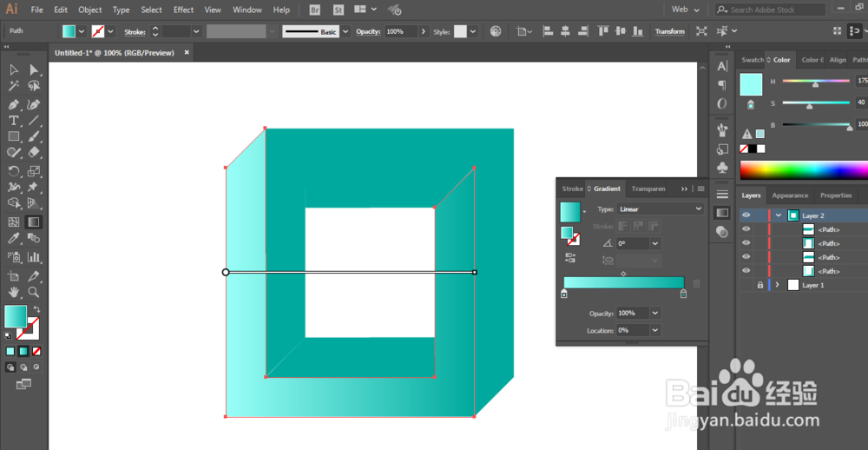
Task: Select the Eraser tool
Action: (34, 152)
